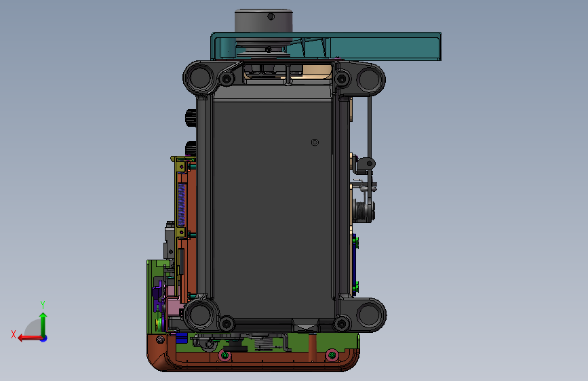This screenshot has height=381, width=588.
Task: Click the red X axis arrow of triad
Action: coord(29,338)
